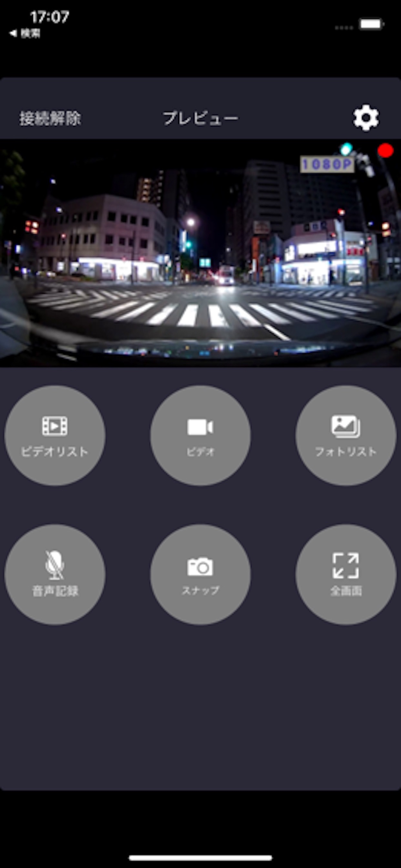Viewport: 401px width, 868px height.
Task: Tap the 17:07 clock in status bar
Action: 49,17
